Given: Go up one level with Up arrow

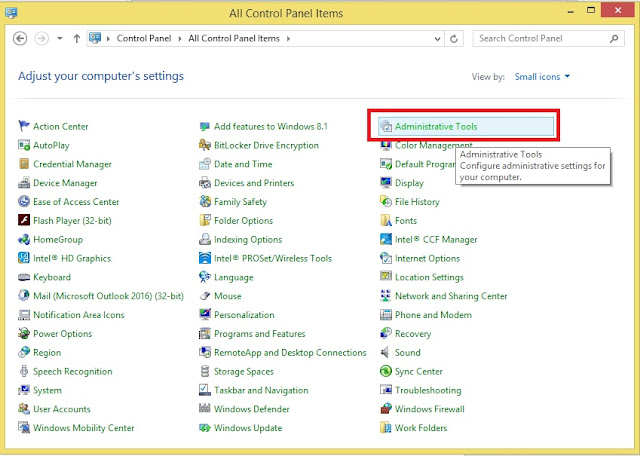Looking at the screenshot, I should click(x=76, y=38).
